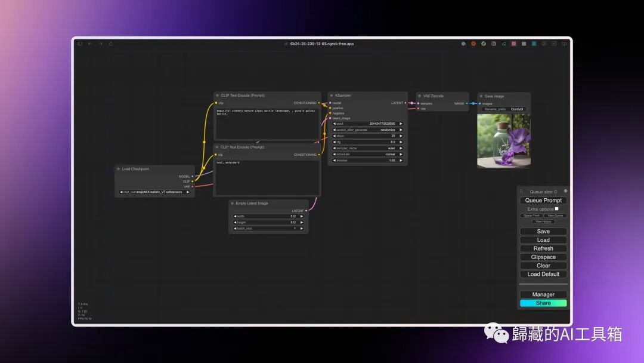644x363 pixels.
Task: Click the positive prompt text area
Action: click(x=267, y=124)
